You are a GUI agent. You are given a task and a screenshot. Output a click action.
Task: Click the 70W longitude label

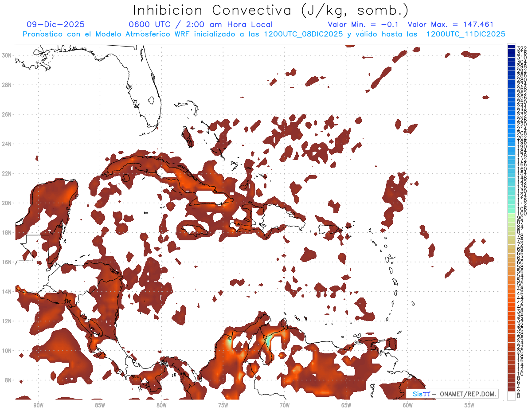(x=285, y=405)
